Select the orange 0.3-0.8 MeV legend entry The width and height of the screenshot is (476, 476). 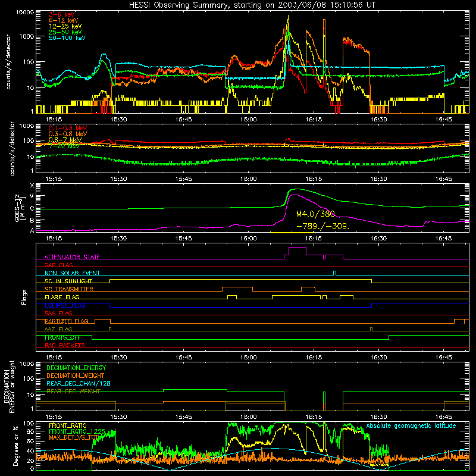(x=68, y=134)
